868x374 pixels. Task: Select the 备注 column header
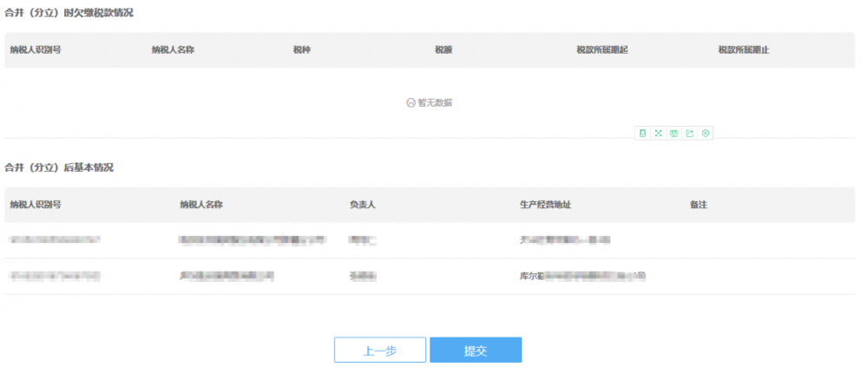tap(699, 205)
